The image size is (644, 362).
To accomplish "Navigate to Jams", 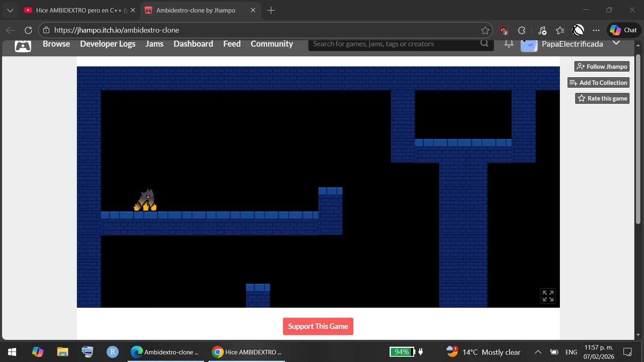I will click(155, 44).
